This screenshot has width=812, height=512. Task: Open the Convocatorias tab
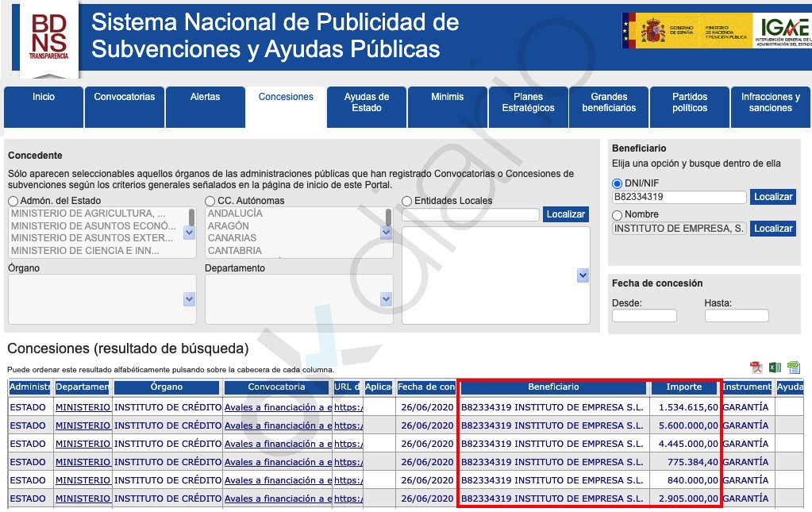point(125,106)
